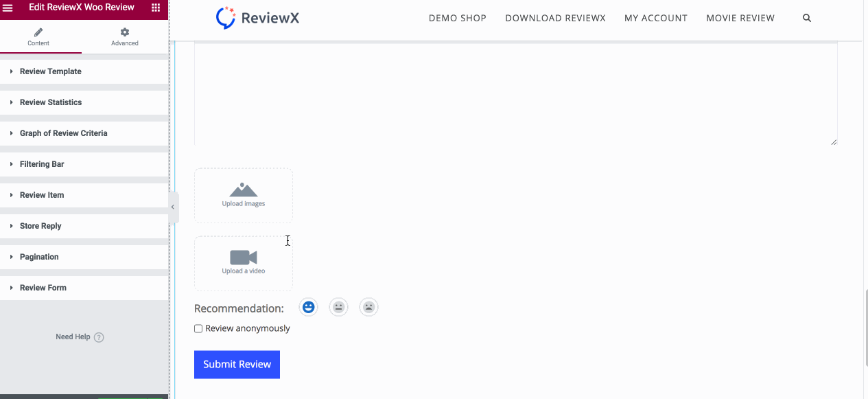Click the Submit Review button
This screenshot has width=868, height=399.
pyautogui.click(x=236, y=364)
